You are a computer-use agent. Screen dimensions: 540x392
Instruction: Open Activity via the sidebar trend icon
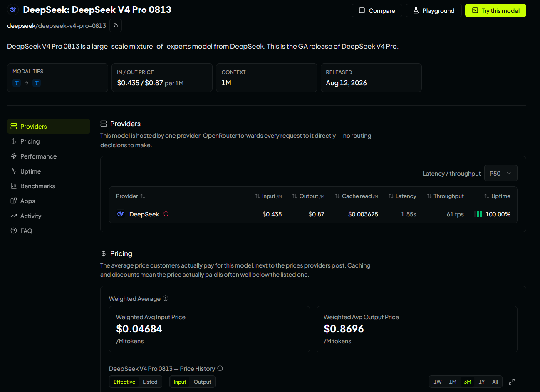click(x=14, y=216)
